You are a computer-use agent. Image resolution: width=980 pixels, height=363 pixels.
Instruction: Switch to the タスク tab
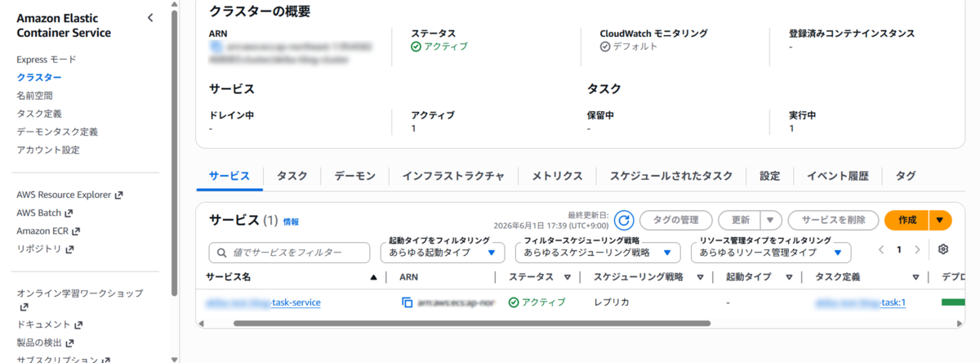pos(292,176)
